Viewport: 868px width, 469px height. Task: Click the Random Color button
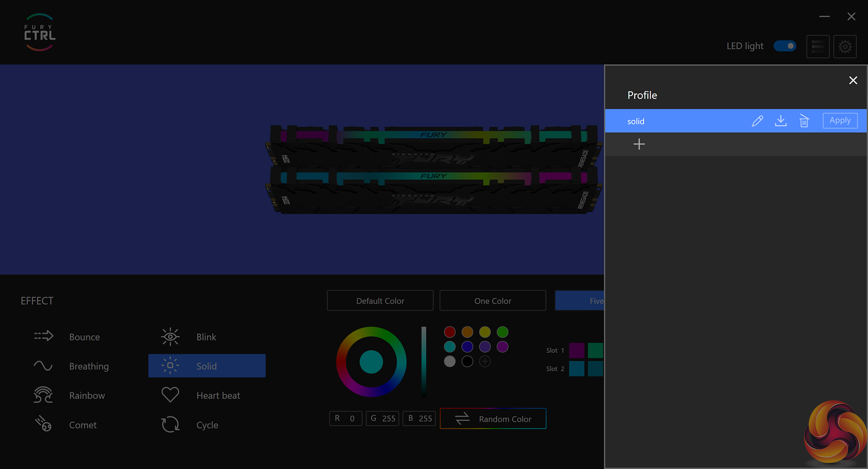(x=493, y=419)
